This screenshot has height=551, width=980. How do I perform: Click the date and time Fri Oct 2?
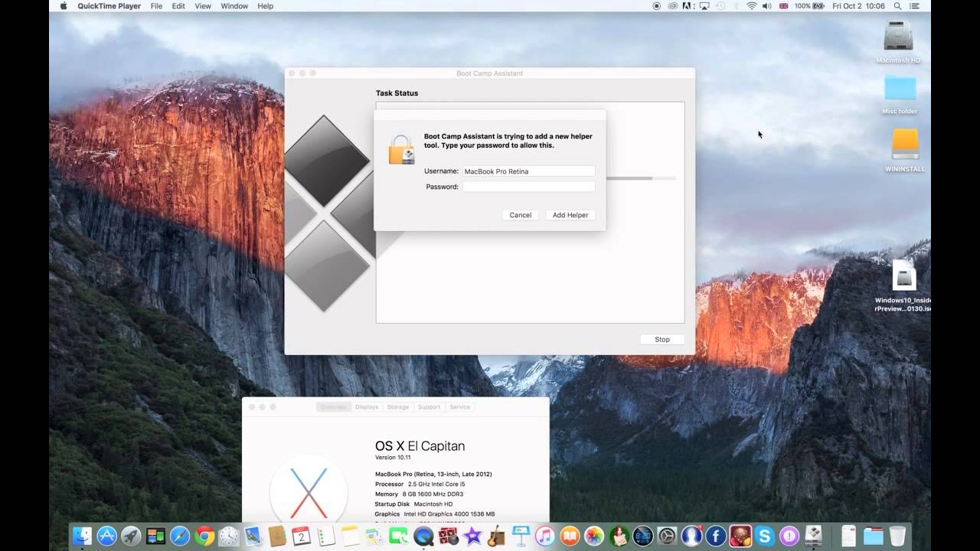(x=859, y=6)
